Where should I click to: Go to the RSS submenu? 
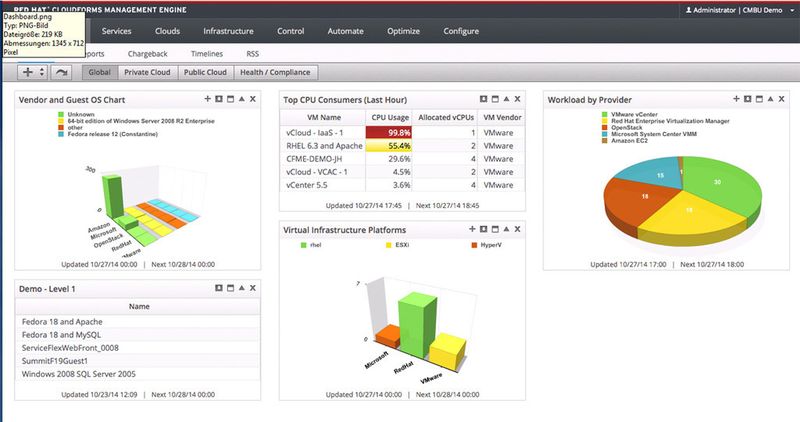253,54
